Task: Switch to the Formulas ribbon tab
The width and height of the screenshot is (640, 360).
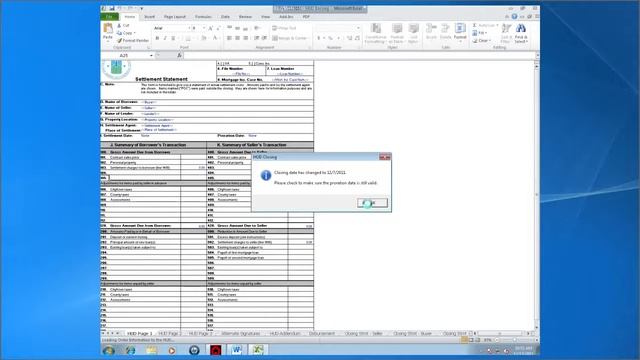Action: [x=203, y=17]
